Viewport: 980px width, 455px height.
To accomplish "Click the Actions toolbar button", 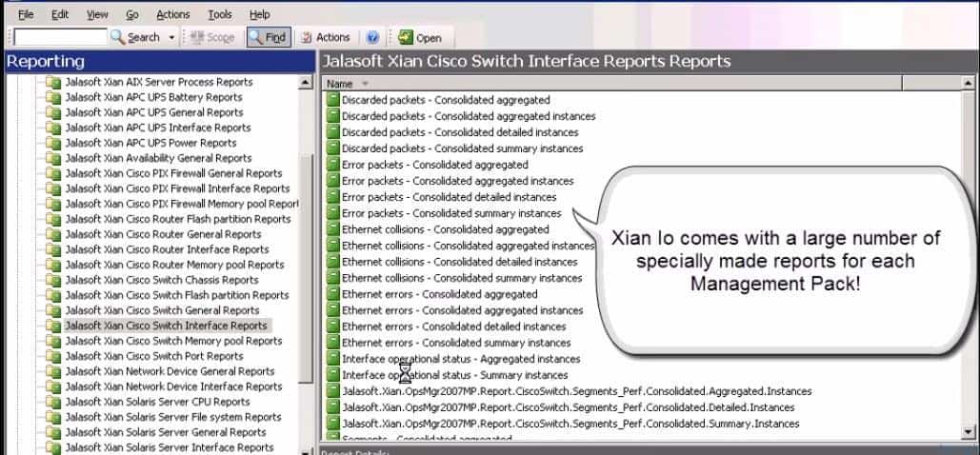I will pos(325,37).
